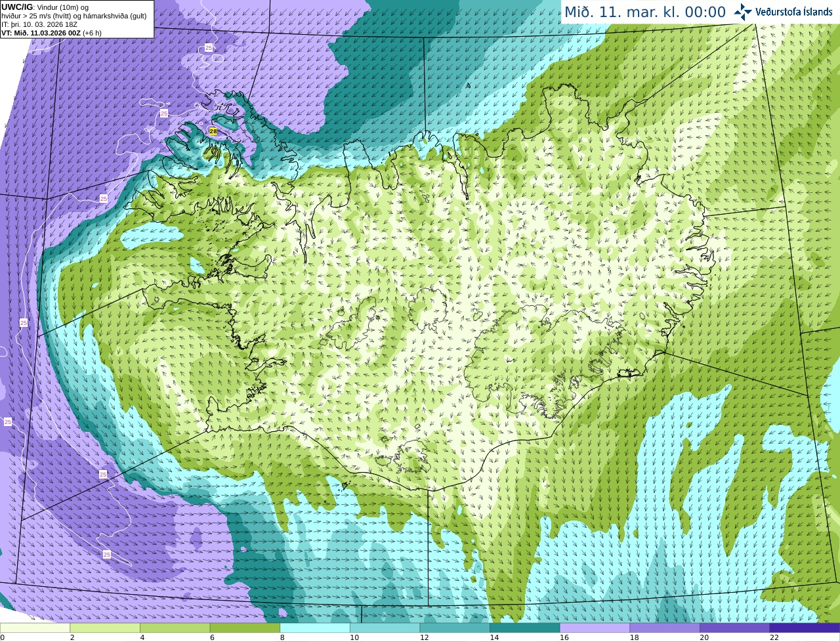Select the 'Mið. 11. mar. kl. 00:00' date header
Image resolution: width=840 pixels, height=642 pixels.
(645, 12)
